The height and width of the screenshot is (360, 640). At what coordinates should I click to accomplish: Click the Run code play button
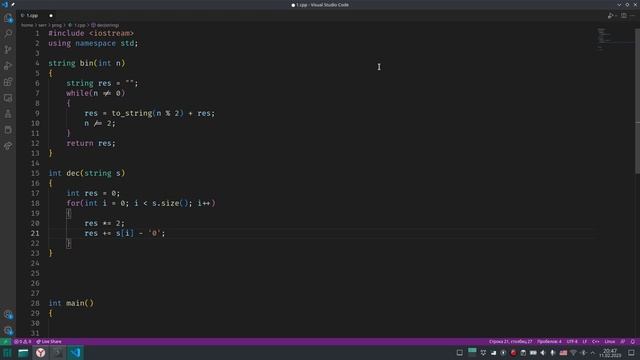coord(610,16)
